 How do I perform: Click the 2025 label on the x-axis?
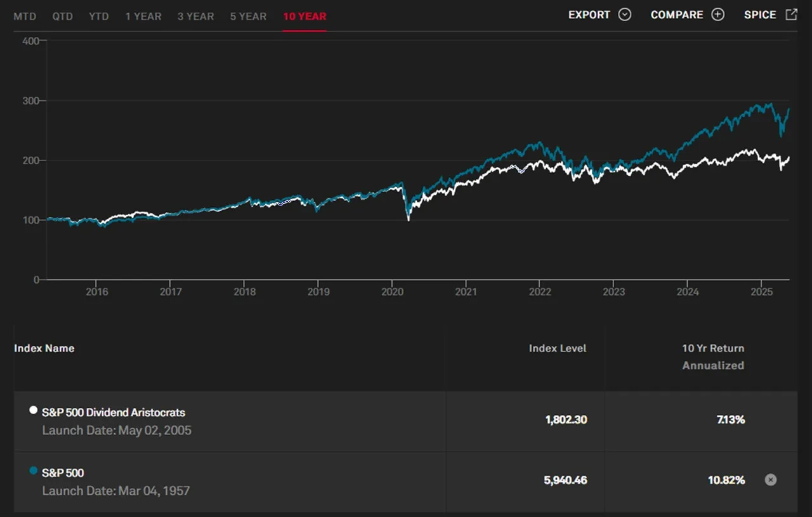761,292
